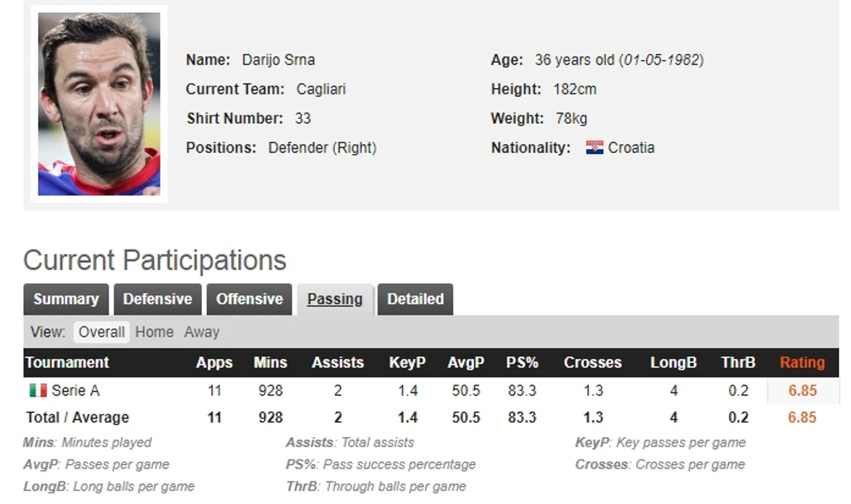Click the Italy flag next to Serie A
Viewport: 851px width, 504px height.
pyautogui.click(x=38, y=390)
